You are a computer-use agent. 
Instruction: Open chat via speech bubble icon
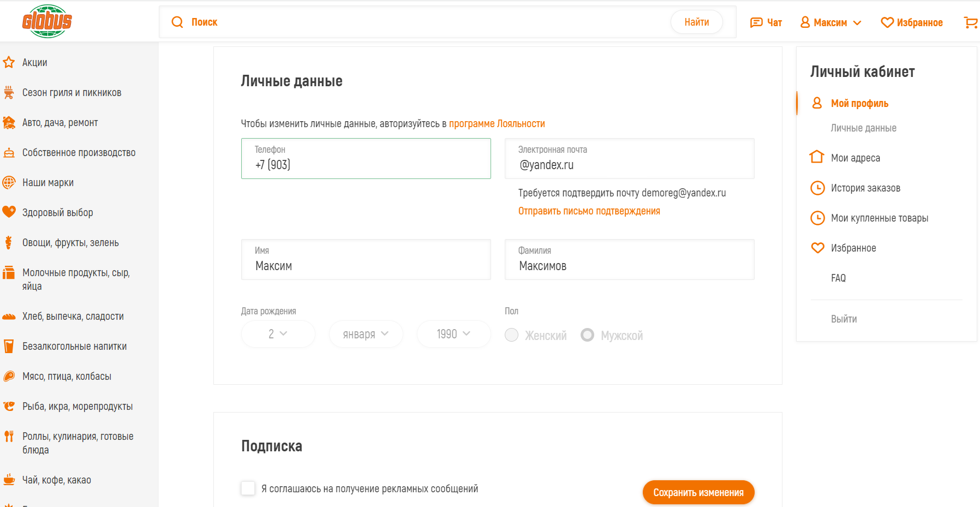pos(756,22)
